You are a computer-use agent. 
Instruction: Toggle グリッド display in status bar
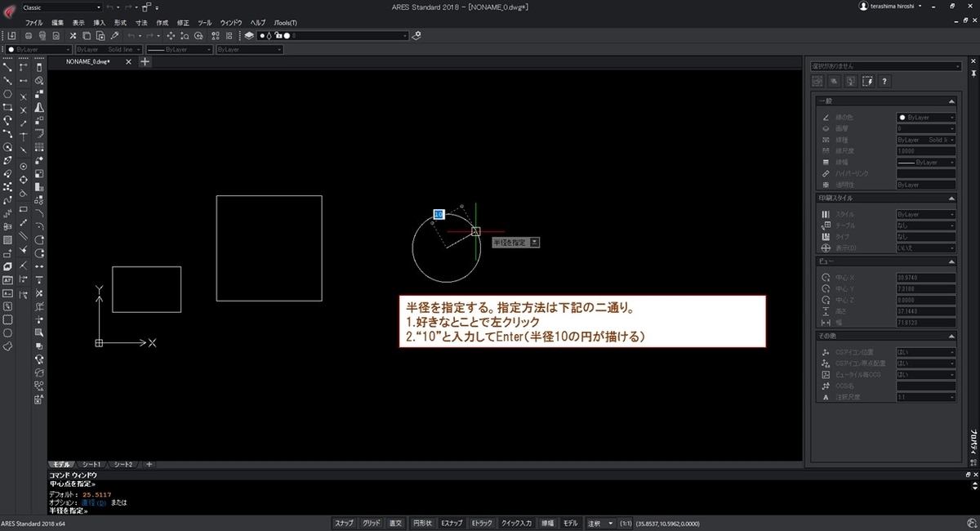click(x=372, y=523)
